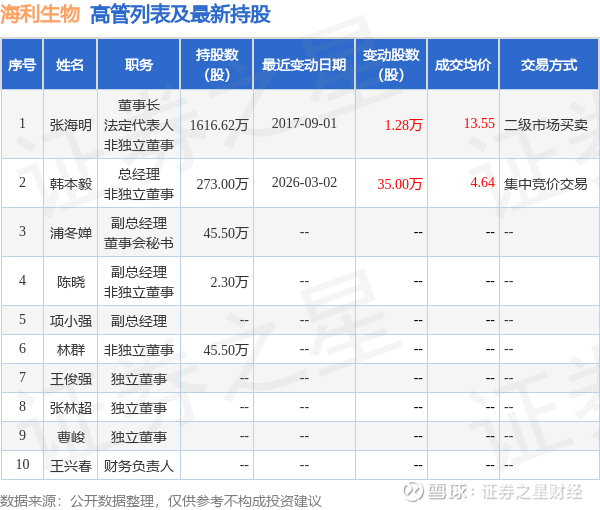
Task: Click 林群's position 非独立董事
Action: coord(139,349)
